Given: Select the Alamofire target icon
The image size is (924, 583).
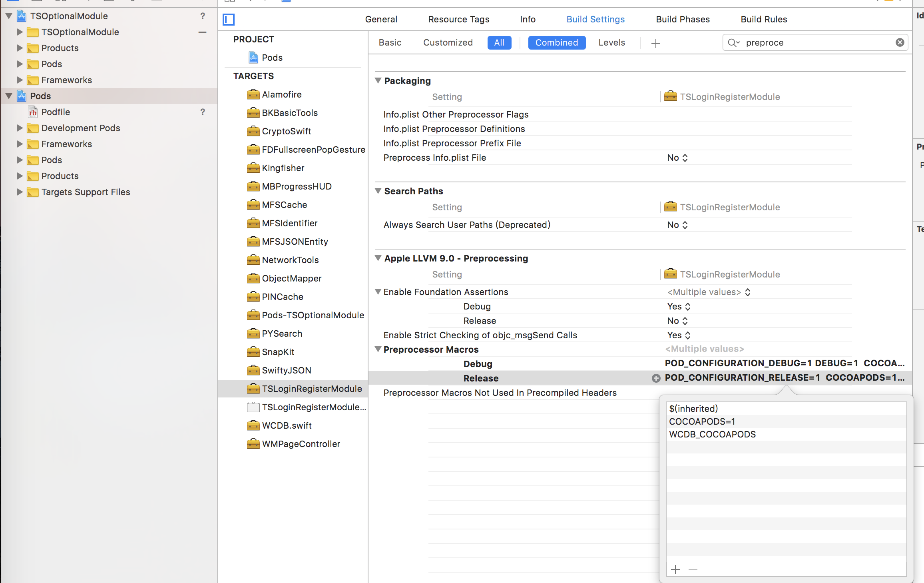Looking at the screenshot, I should 253,94.
